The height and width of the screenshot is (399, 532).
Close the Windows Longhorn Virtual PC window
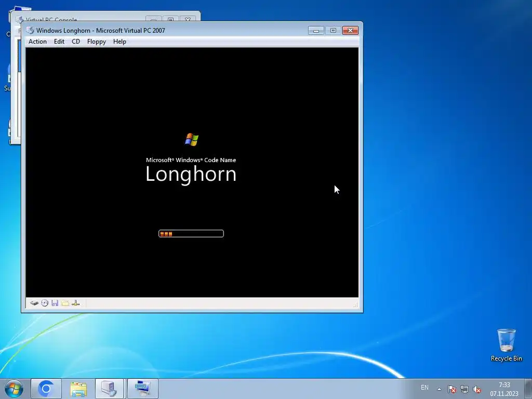tap(351, 31)
